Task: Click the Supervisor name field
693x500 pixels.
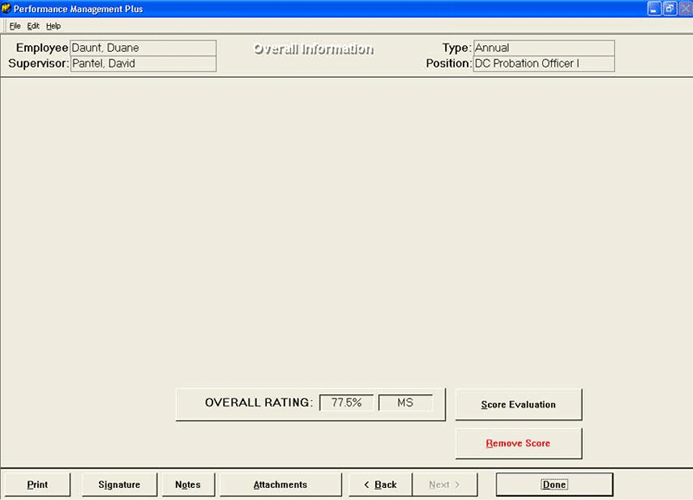Action: [x=143, y=64]
